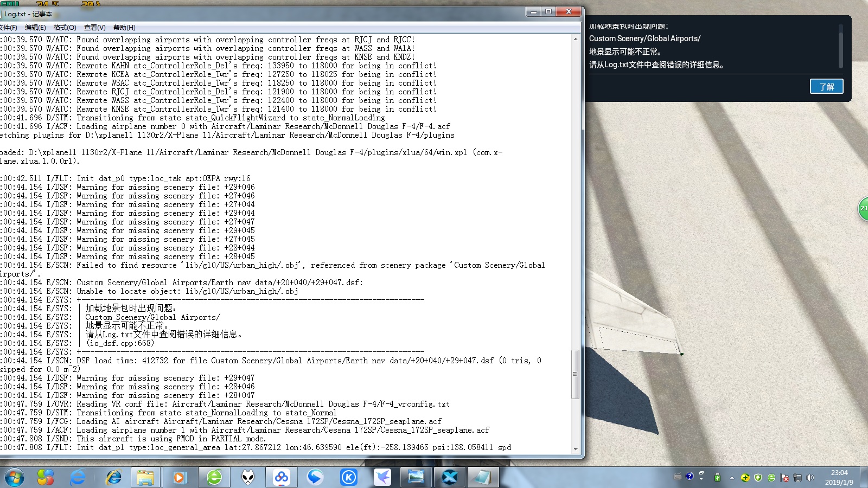Click the blue help question mark tray icon
868x488 pixels.
tap(690, 476)
